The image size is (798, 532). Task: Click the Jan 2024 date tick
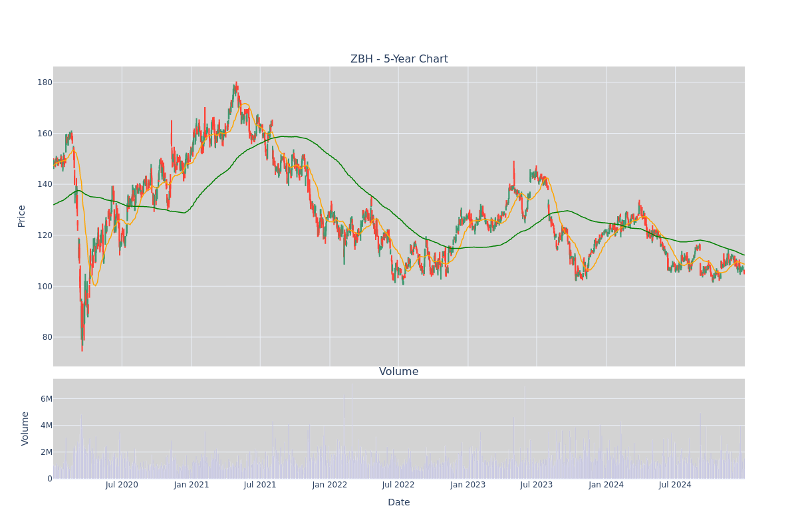[x=606, y=485]
